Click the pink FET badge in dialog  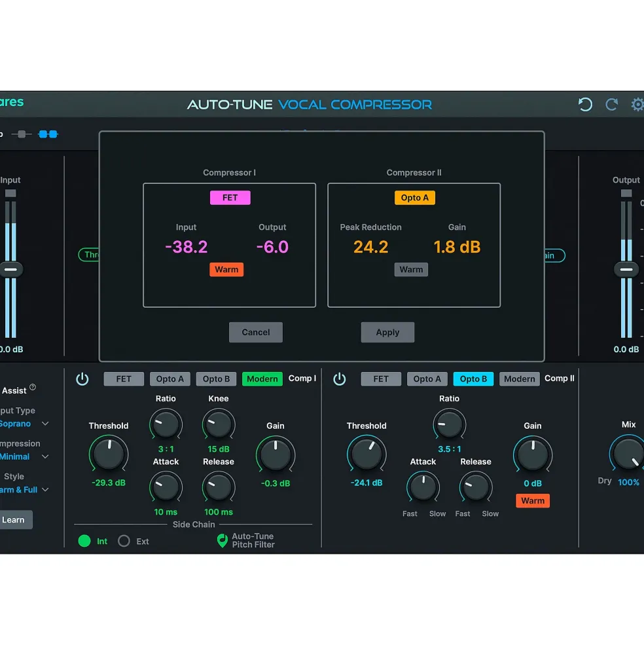coord(230,198)
